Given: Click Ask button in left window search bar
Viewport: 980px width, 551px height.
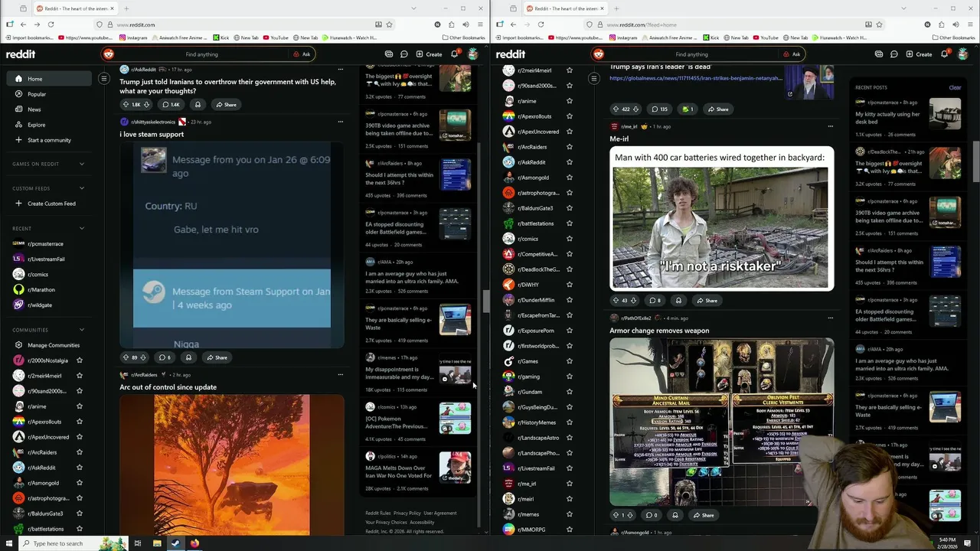Looking at the screenshot, I should pos(302,54).
